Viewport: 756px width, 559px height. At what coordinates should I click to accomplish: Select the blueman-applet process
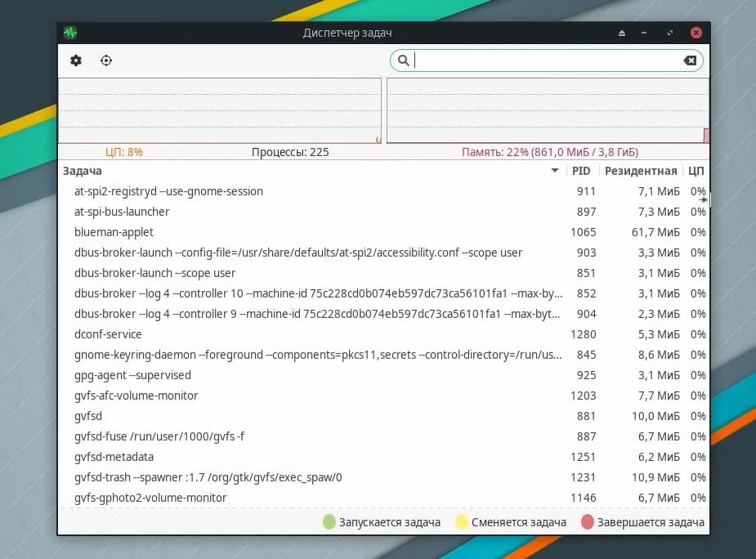(x=383, y=232)
